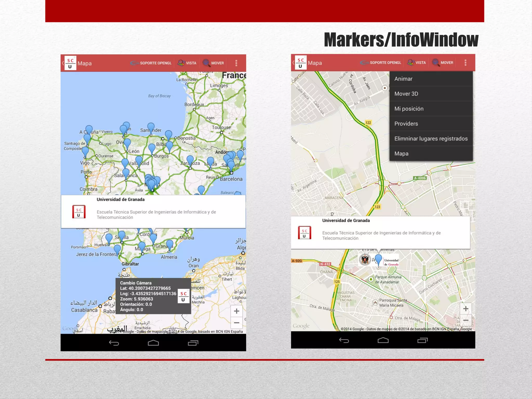This screenshot has height=399, width=532.
Task: Click Gibraltar label on left map
Action: (x=130, y=264)
